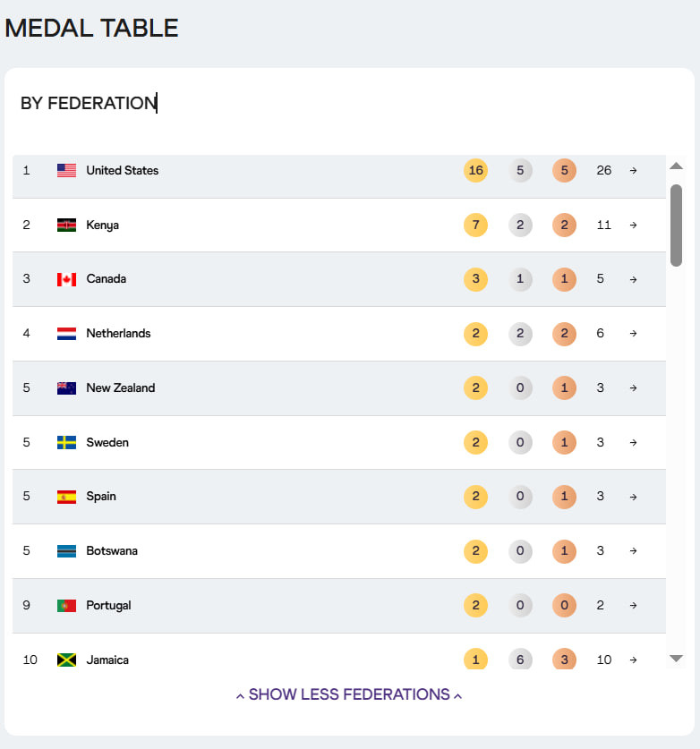Click United States gold medal count 16

475,170
